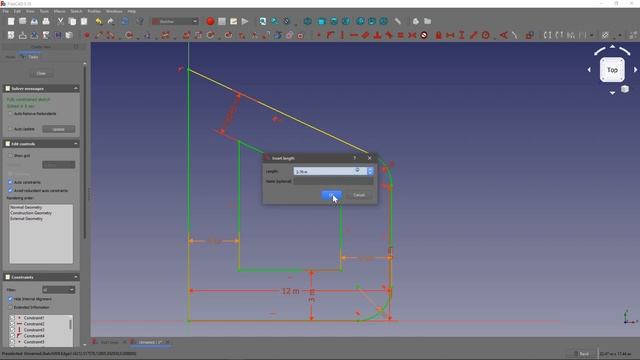Apply the parallel constraint

point(365,36)
